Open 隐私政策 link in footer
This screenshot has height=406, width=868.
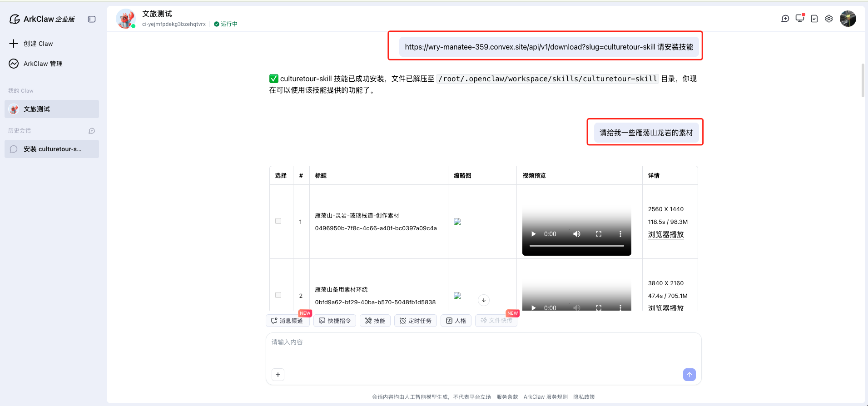click(584, 397)
